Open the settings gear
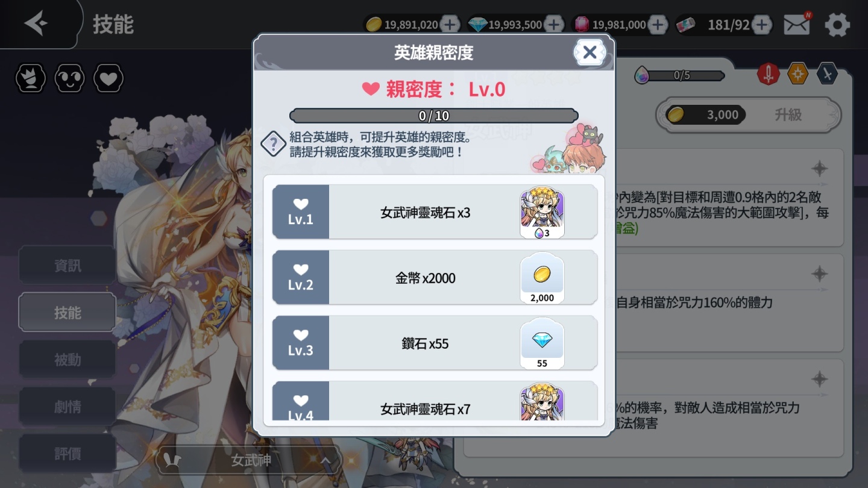This screenshot has height=488, width=868. point(837,25)
